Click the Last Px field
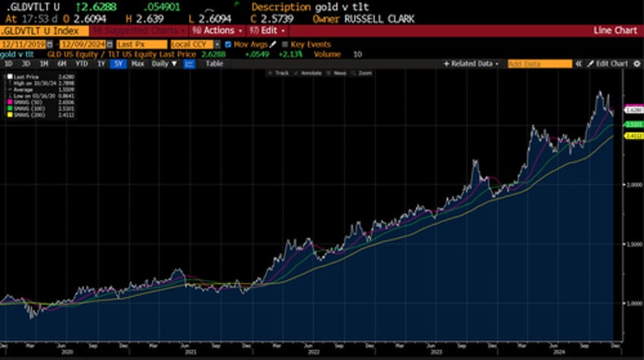 (142, 44)
